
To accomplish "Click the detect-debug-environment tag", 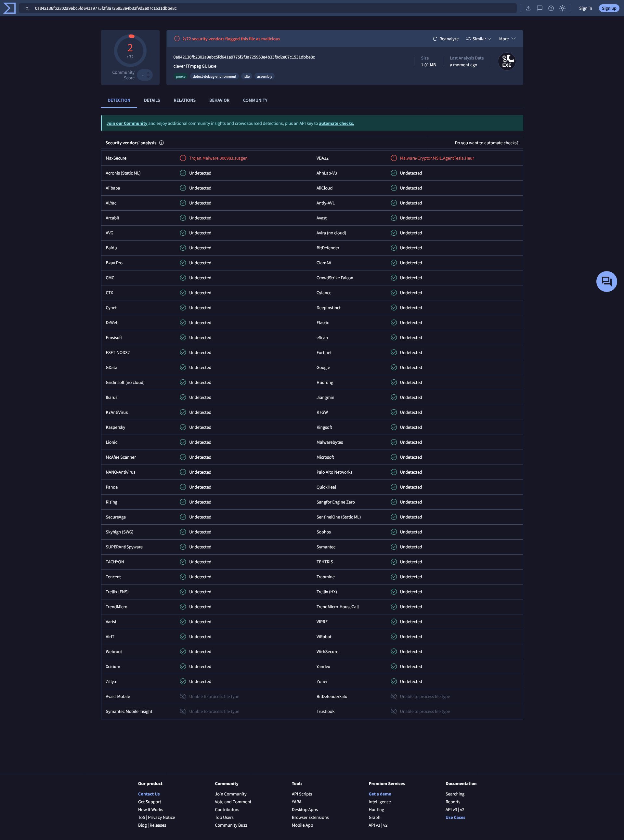I will [214, 76].
